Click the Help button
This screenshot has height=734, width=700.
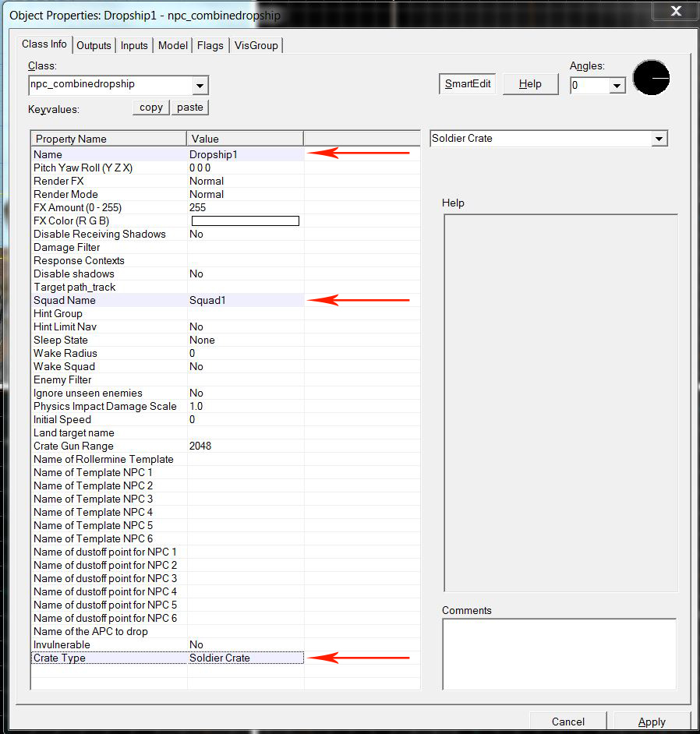click(530, 84)
